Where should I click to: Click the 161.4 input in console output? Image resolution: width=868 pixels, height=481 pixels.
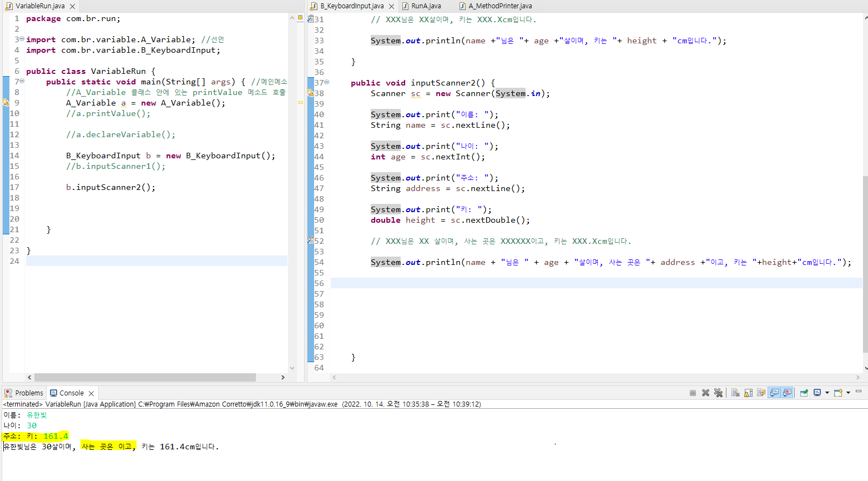55,436
